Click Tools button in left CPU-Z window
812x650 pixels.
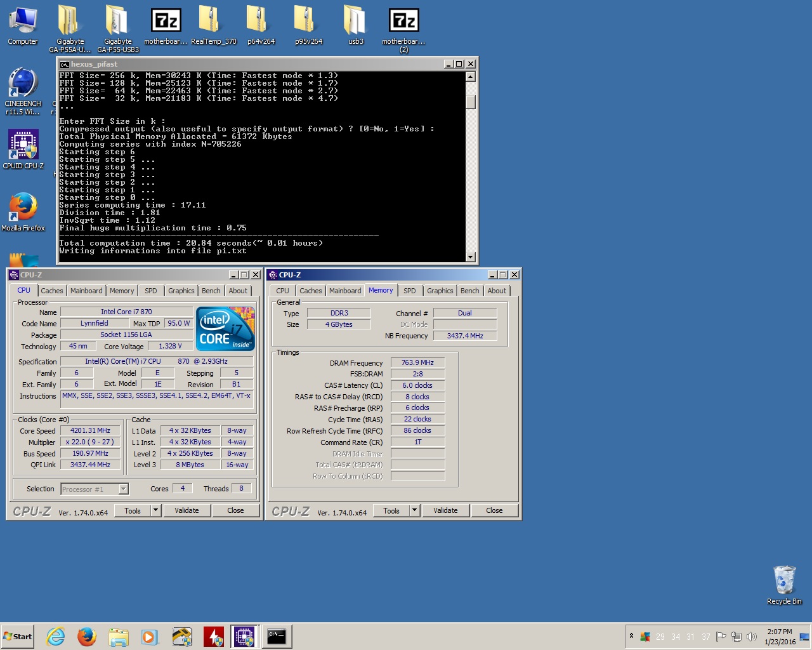pos(133,510)
